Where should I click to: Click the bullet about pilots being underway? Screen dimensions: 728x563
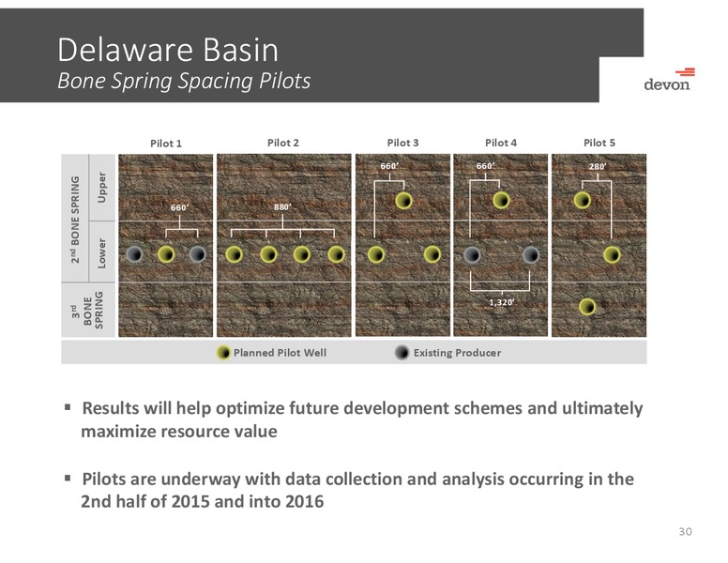pyautogui.click(x=357, y=490)
